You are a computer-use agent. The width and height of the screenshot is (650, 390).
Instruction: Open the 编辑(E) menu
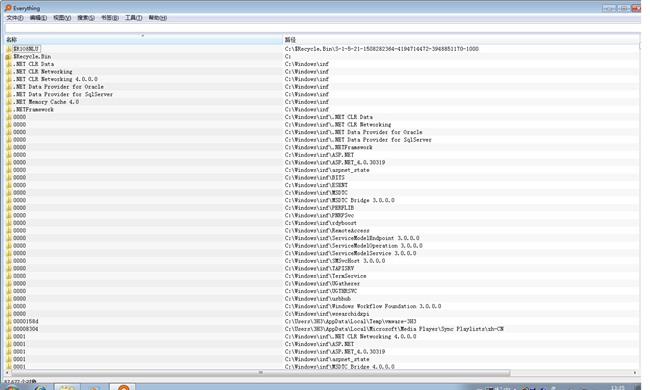pos(38,18)
